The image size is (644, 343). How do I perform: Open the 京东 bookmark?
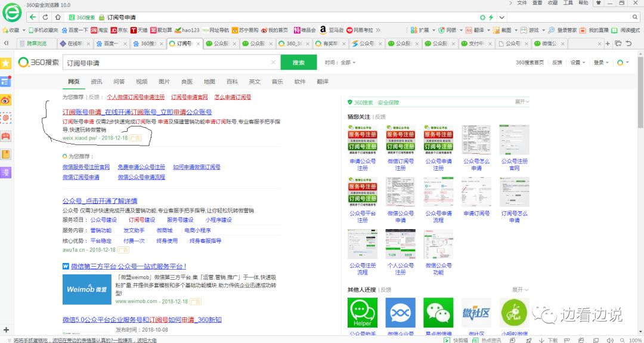pyautogui.click(x=119, y=30)
